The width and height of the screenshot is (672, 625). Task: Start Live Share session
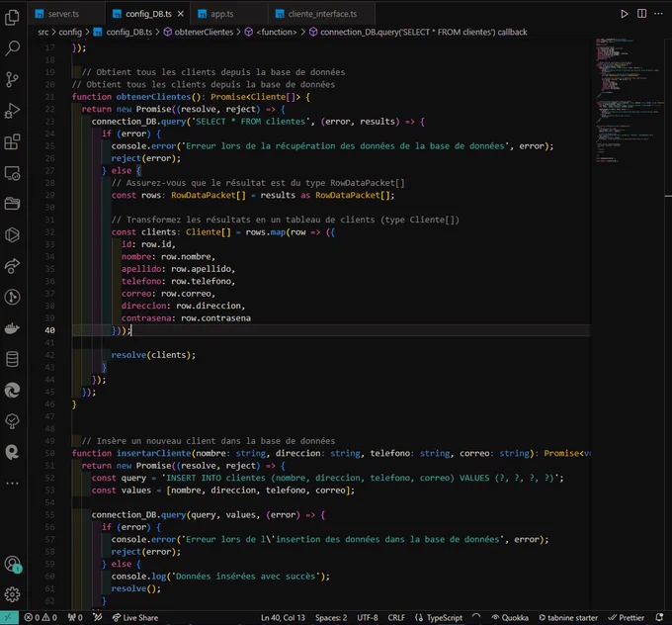[x=135, y=617]
